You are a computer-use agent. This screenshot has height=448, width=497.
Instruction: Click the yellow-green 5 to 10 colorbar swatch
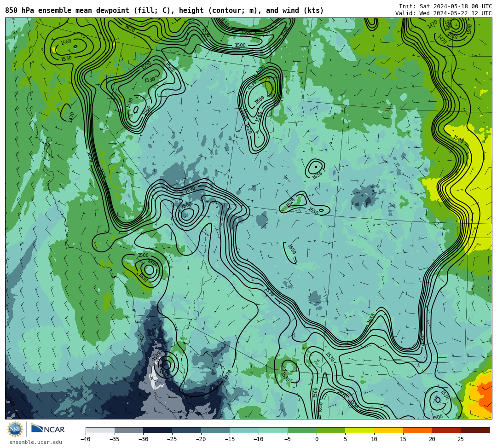(x=360, y=430)
